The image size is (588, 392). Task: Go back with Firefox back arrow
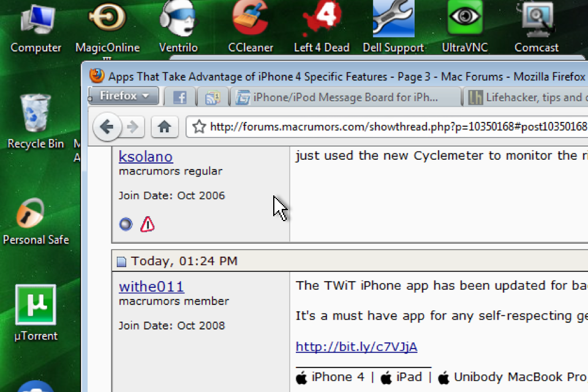tap(107, 127)
